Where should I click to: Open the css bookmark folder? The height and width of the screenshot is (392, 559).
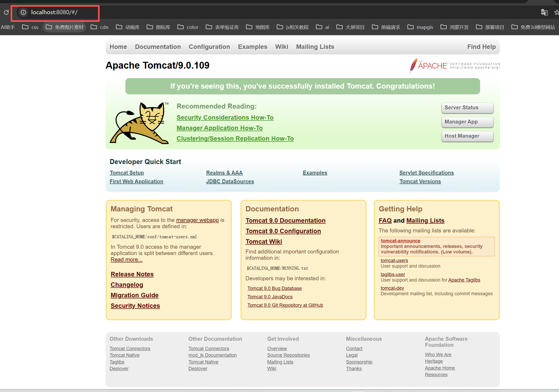(x=30, y=27)
